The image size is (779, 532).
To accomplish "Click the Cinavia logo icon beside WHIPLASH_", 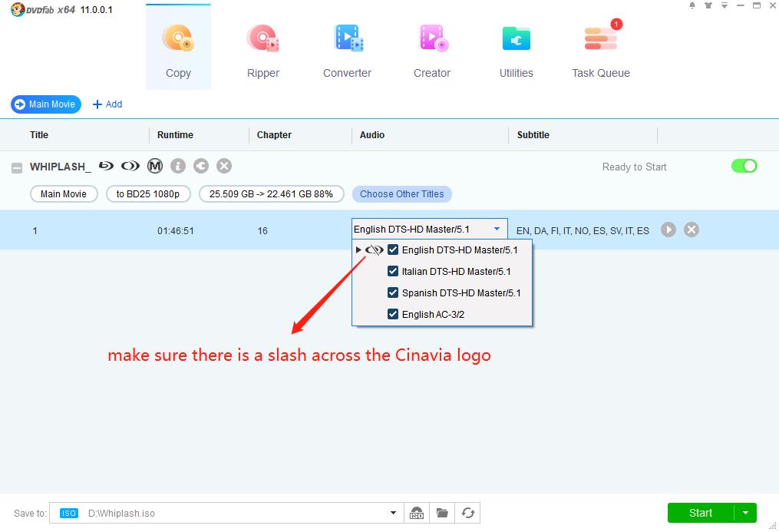I will 130,166.
